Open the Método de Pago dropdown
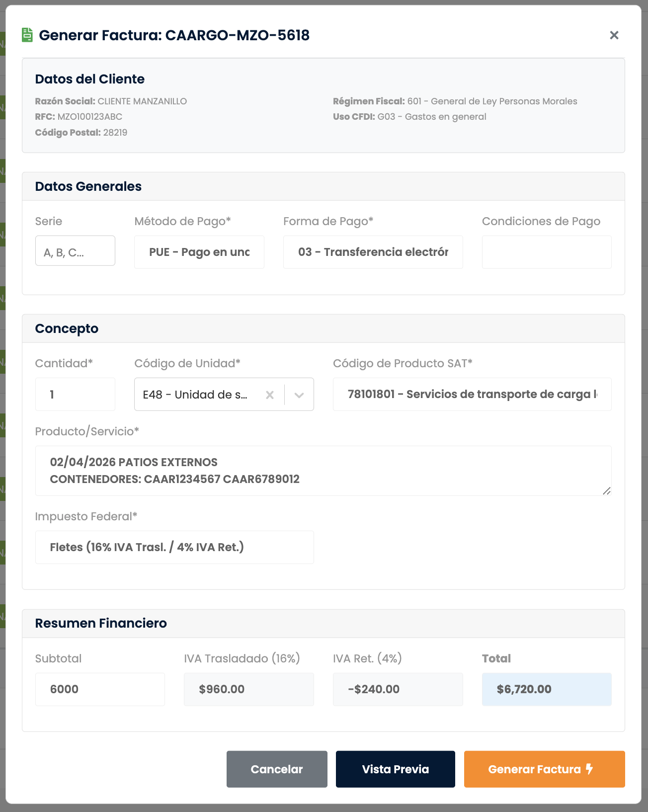This screenshot has height=812, width=648. 199,252
